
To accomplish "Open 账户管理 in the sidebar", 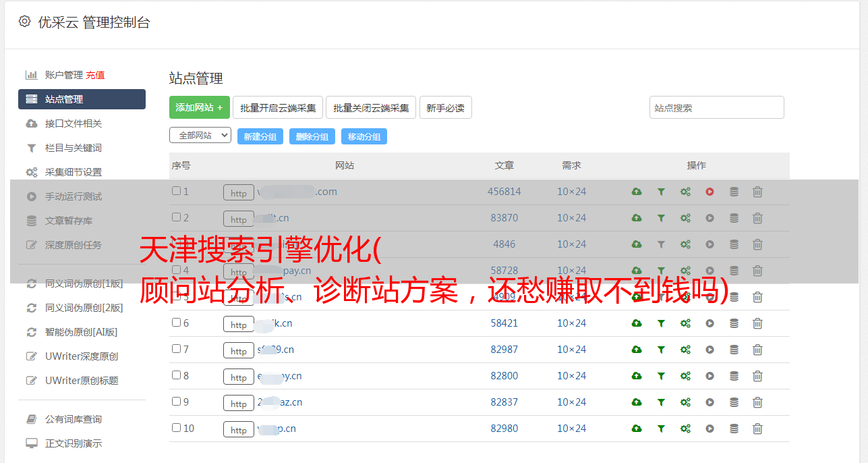I will [x=64, y=75].
